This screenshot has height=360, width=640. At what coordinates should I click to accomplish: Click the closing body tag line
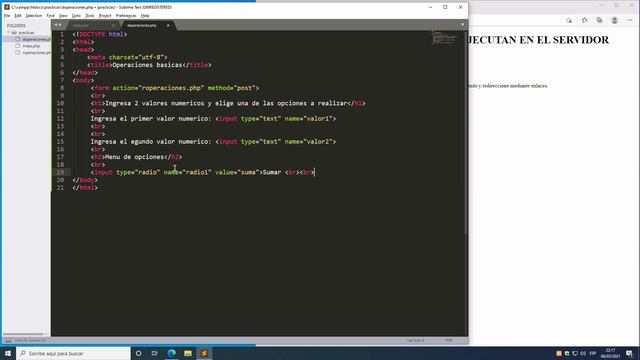(85, 180)
